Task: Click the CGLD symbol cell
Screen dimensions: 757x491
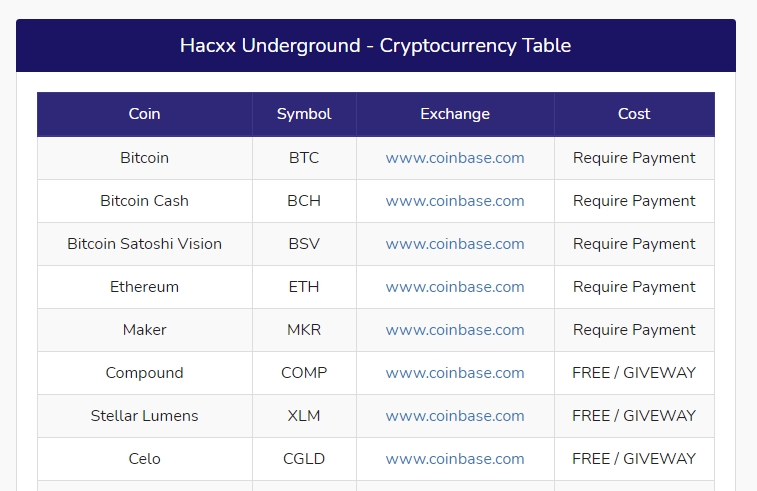Action: tap(304, 459)
